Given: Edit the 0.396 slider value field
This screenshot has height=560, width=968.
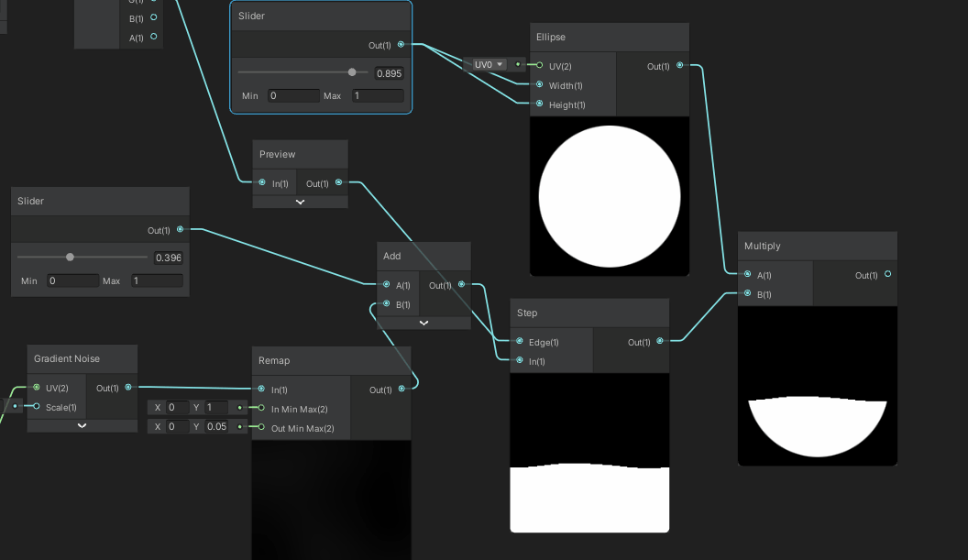Looking at the screenshot, I should pyautogui.click(x=168, y=258).
